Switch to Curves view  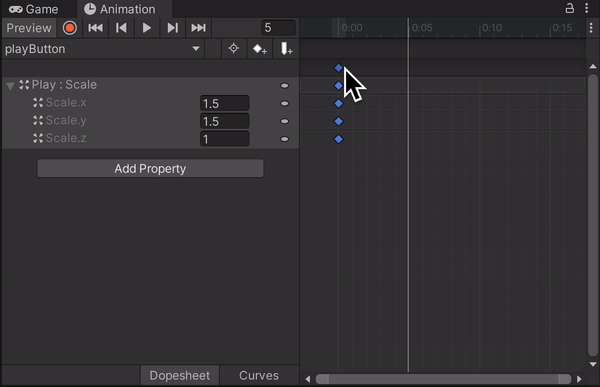pos(259,376)
